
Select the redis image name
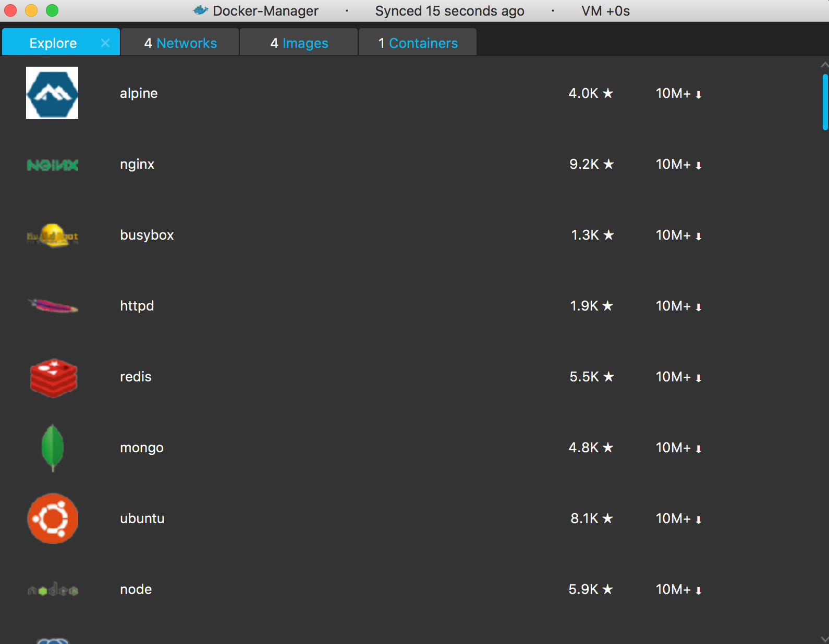tap(136, 377)
